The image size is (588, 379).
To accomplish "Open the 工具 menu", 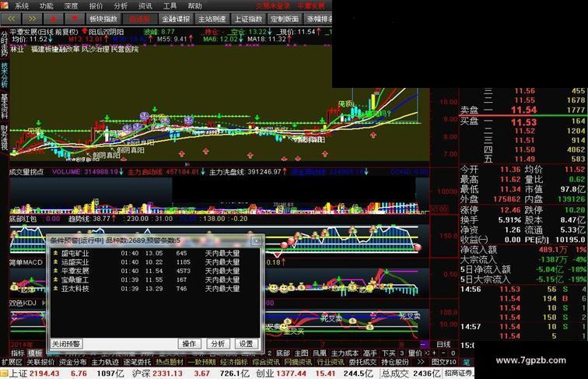I will (170, 5).
